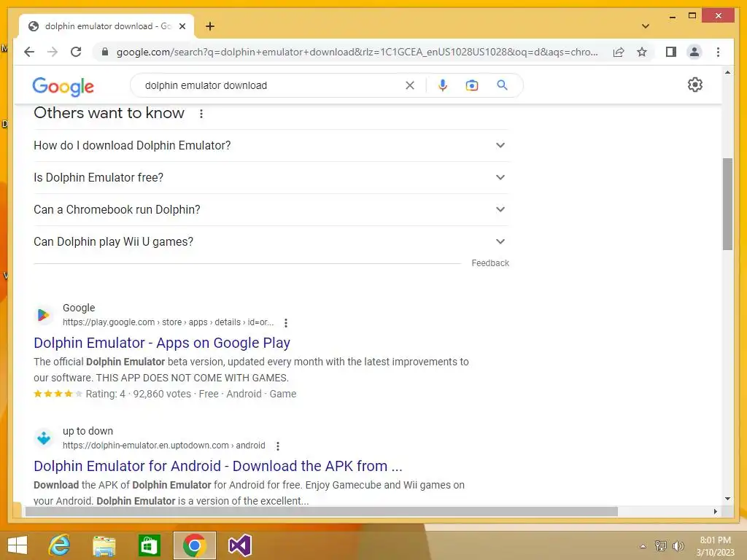Open Visual Studio from taskbar
The width and height of the screenshot is (747, 560).
click(x=239, y=545)
